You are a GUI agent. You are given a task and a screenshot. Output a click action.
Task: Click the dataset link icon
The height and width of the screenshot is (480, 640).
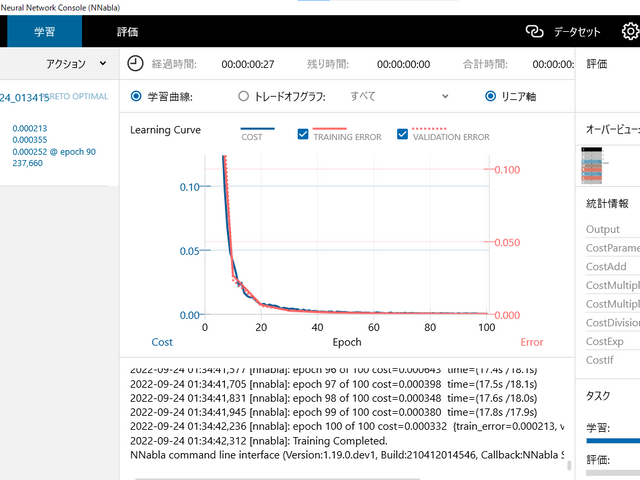535,32
